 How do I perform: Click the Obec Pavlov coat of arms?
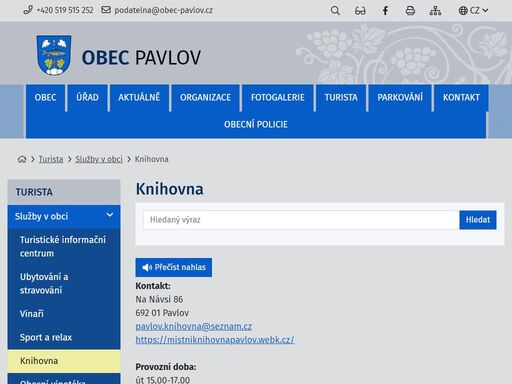(54, 55)
